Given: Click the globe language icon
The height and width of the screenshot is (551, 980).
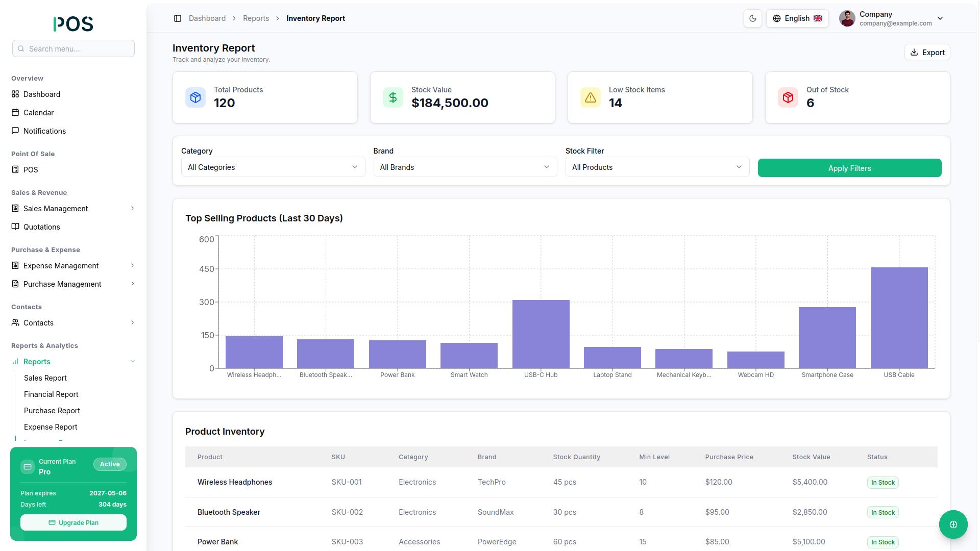Looking at the screenshot, I should (777, 18).
